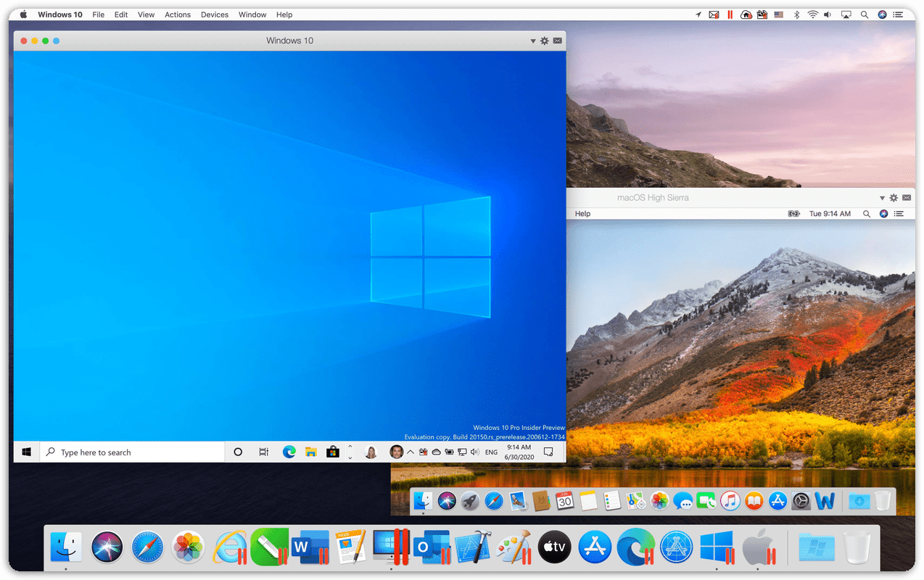Open Notes in the High Sierra dock
The width and height of the screenshot is (924, 580).
pyautogui.click(x=588, y=500)
